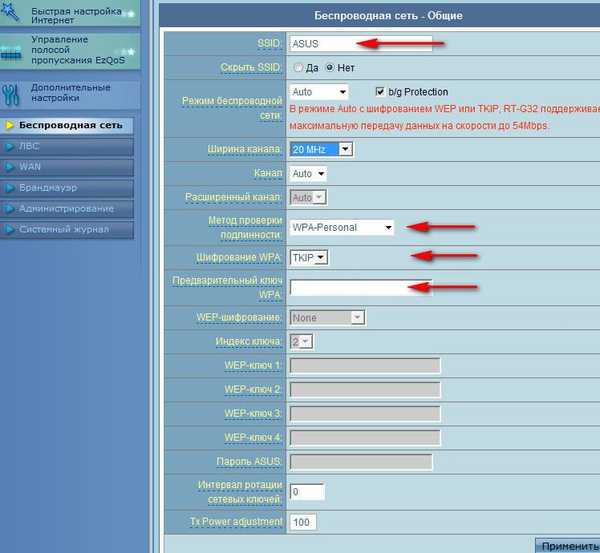The image size is (600, 553).
Task: Click the Предварительный ключ WPA label link
Action: (228, 288)
